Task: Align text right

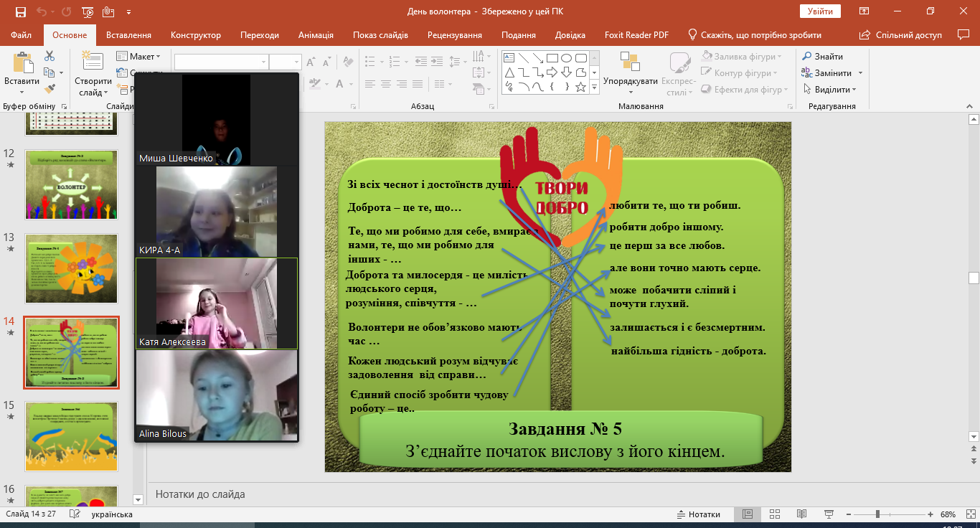Action: (403, 83)
